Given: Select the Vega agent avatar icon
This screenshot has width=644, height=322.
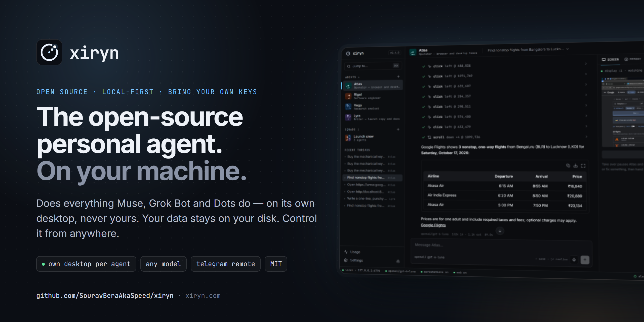Looking at the screenshot, I should [348, 107].
